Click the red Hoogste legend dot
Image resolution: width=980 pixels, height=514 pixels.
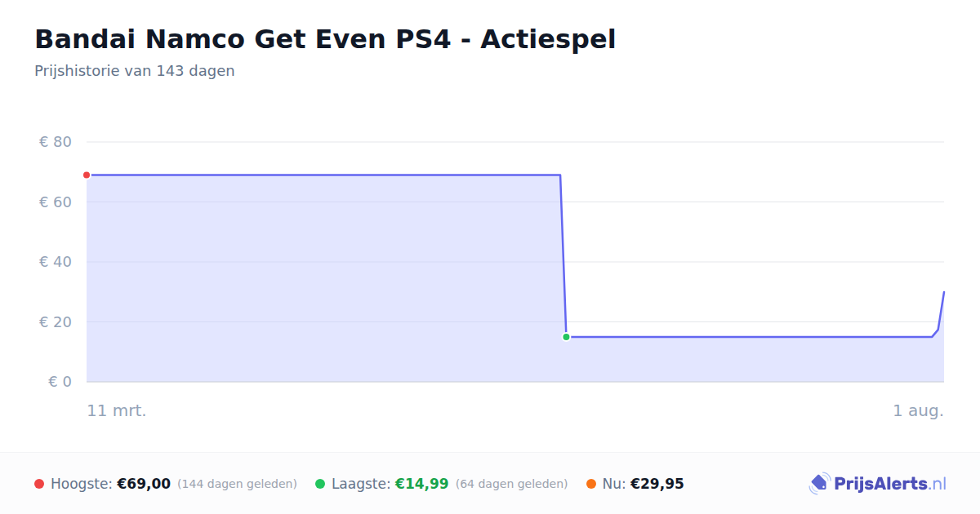point(39,484)
